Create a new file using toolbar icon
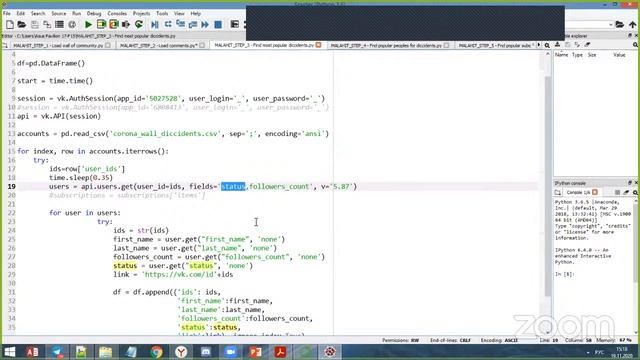This screenshot has height=360, width=640. tap(10, 24)
